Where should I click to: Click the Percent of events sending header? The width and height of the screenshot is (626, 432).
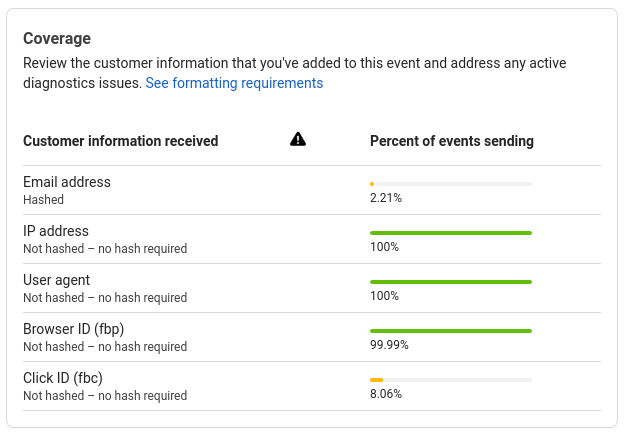(x=452, y=141)
